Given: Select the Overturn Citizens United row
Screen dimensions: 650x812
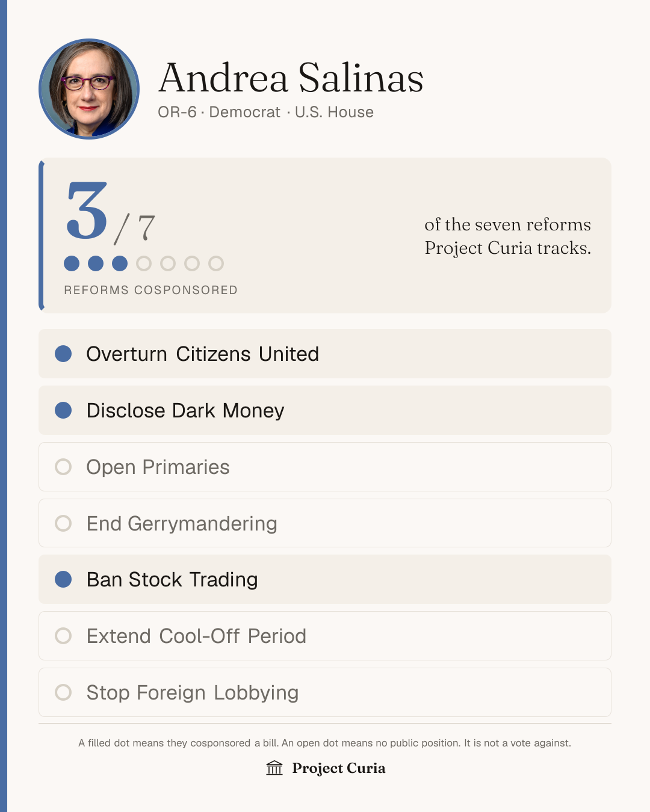Looking at the screenshot, I should 325,354.
